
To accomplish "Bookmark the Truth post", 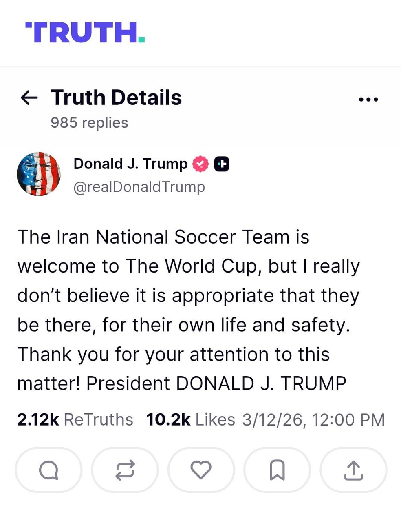I will click(277, 470).
